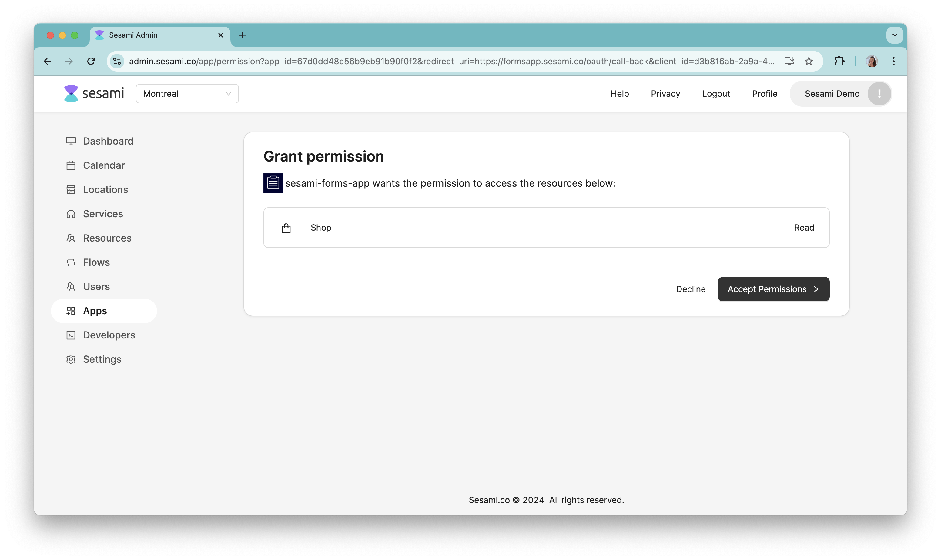Open Services in the sidebar

coord(103,214)
